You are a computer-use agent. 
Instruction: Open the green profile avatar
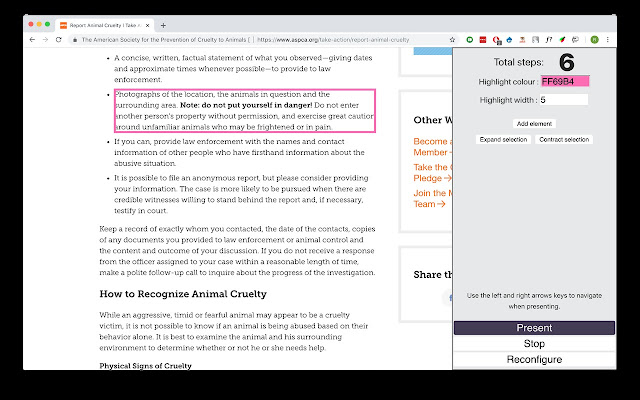click(x=595, y=40)
